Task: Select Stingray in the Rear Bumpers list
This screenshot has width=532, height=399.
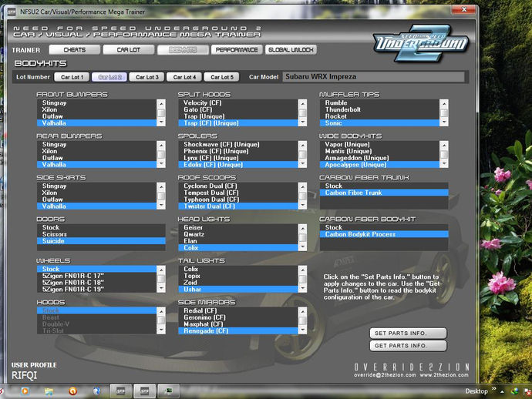Action: (96, 144)
